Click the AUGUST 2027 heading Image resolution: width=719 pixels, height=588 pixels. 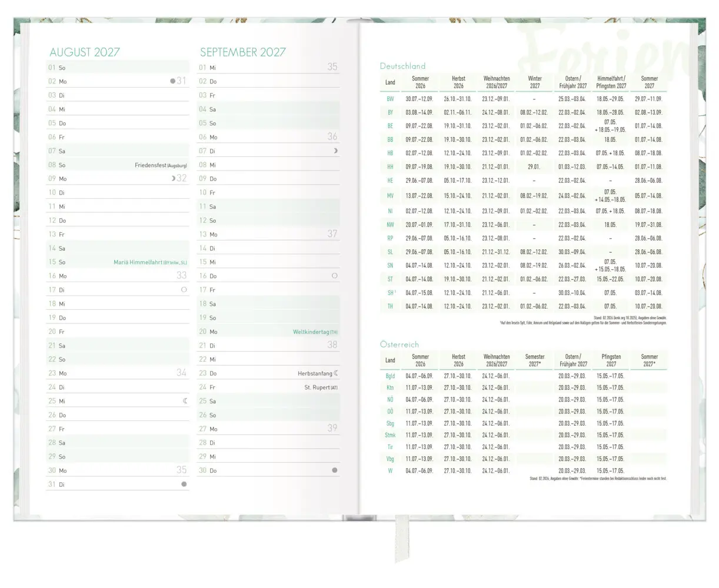click(x=85, y=52)
